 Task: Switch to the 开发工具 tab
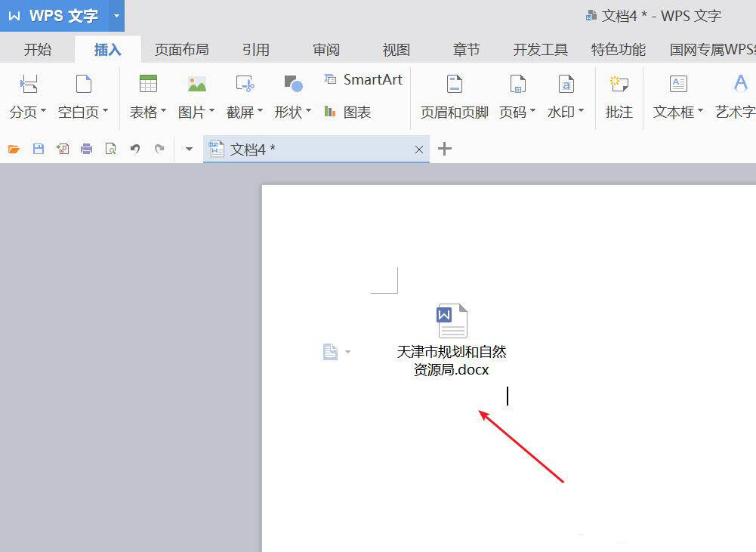(541, 49)
